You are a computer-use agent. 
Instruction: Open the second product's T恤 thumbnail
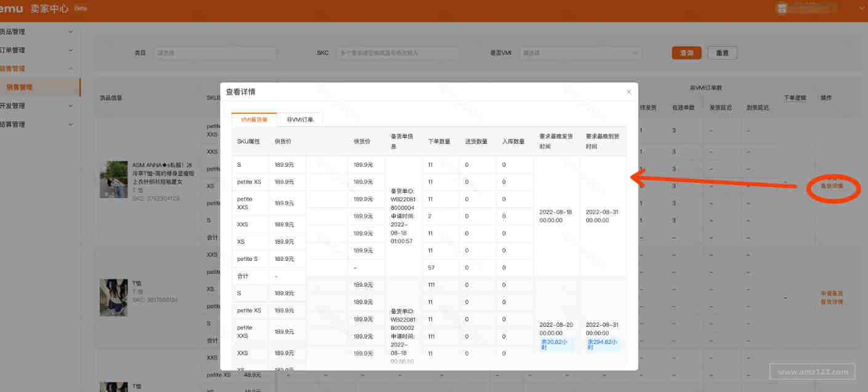[x=113, y=298]
